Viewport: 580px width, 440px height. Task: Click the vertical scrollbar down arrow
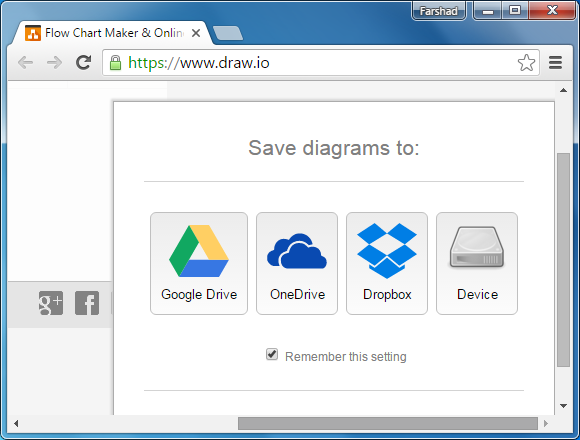click(x=563, y=406)
